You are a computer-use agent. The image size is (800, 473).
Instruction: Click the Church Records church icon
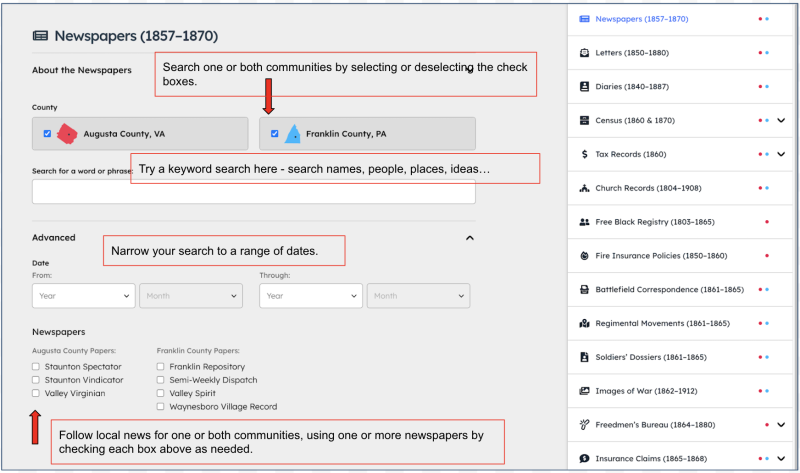pos(584,188)
